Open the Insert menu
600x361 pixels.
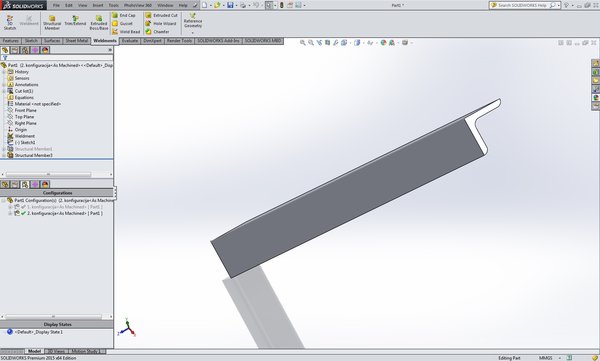(x=98, y=5)
